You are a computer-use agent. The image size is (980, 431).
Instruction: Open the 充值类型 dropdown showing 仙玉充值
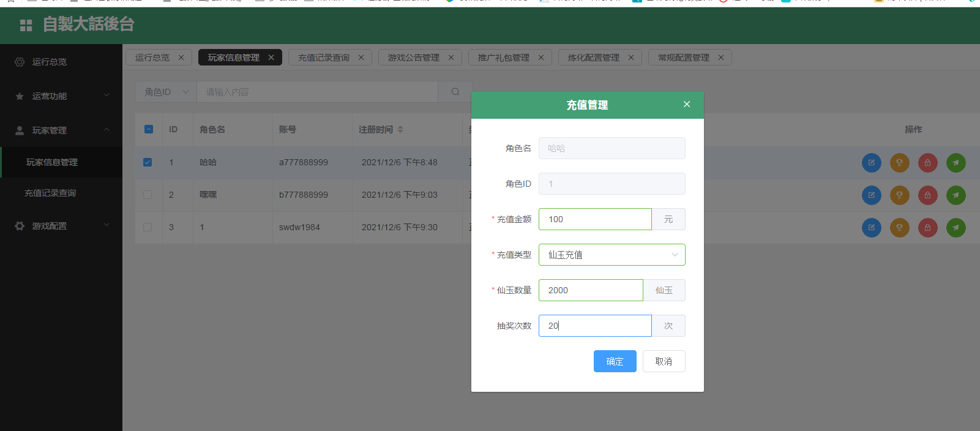[x=612, y=255]
